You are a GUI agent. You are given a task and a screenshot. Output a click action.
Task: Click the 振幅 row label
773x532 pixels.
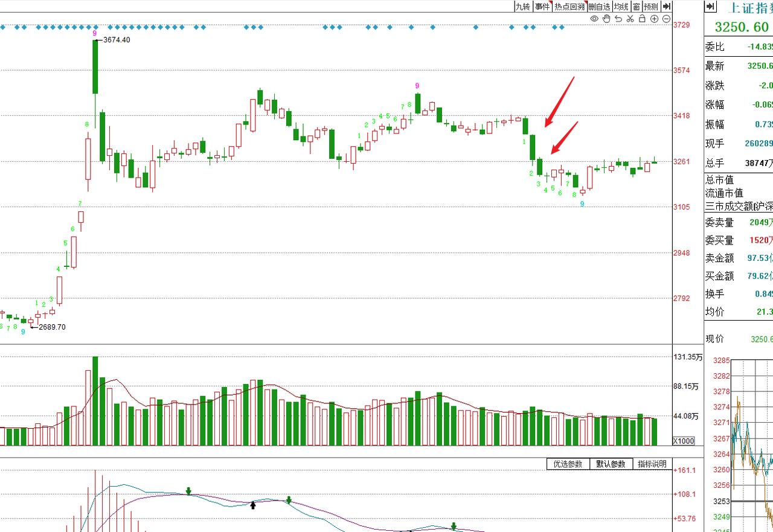coord(715,124)
